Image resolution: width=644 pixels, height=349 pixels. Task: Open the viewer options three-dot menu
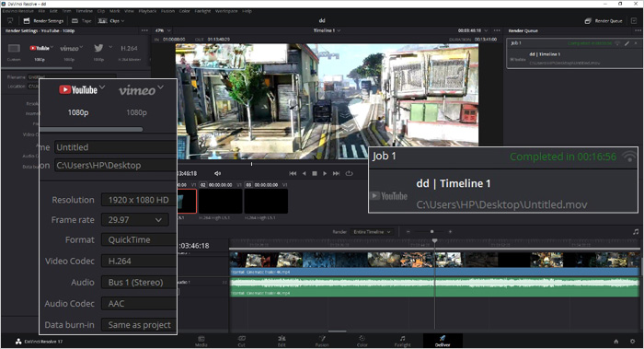pyautogui.click(x=497, y=30)
